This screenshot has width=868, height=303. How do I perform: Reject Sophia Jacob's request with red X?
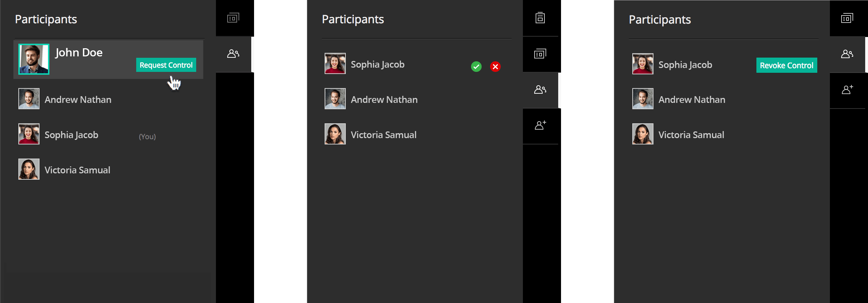click(495, 67)
